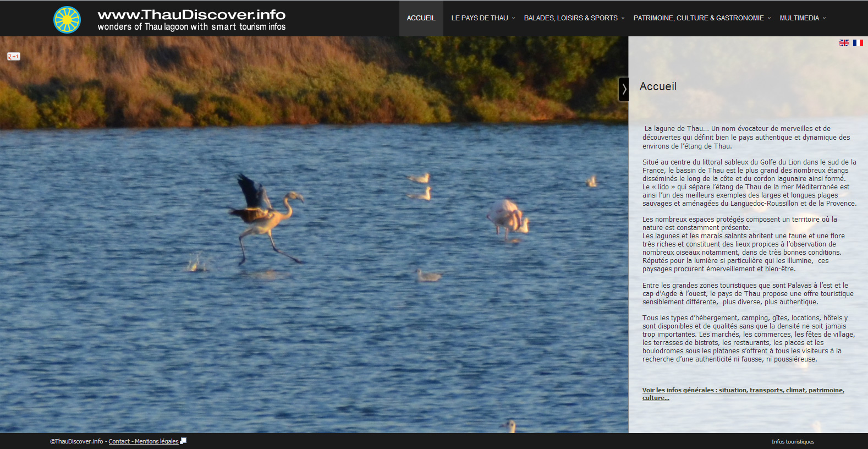
Task: Open the MULTIMEDIA menu
Action: point(799,18)
